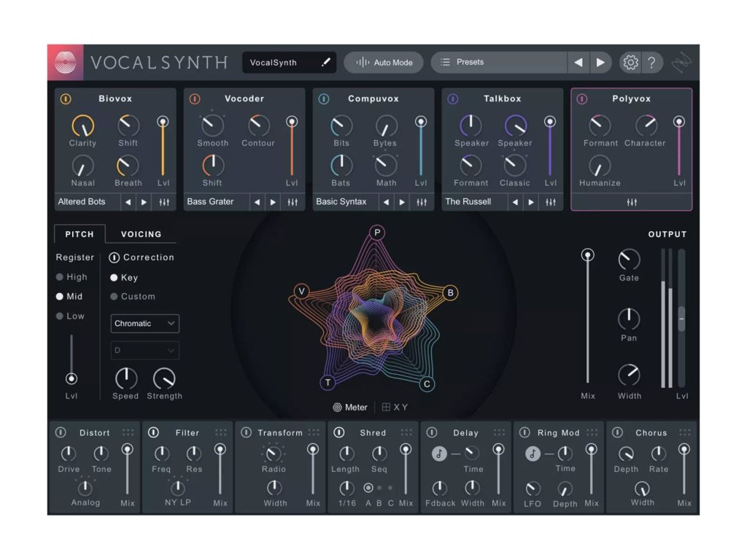Viewport: 747px width, 560px height.
Task: Click the drag handle on the Distort module
Action: 128,432
